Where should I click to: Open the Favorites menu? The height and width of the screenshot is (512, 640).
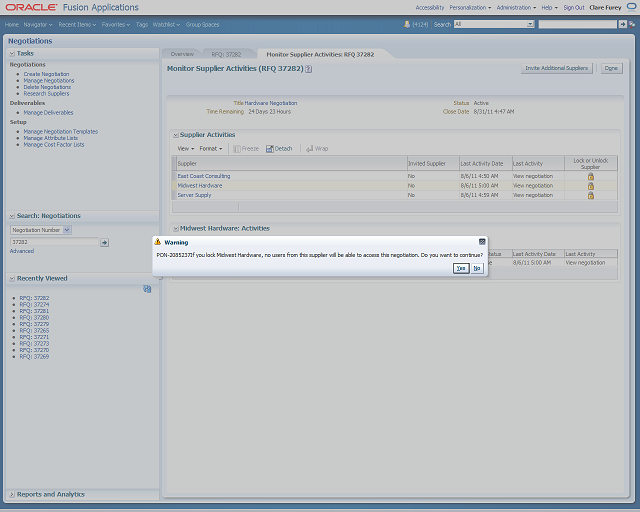[116, 24]
